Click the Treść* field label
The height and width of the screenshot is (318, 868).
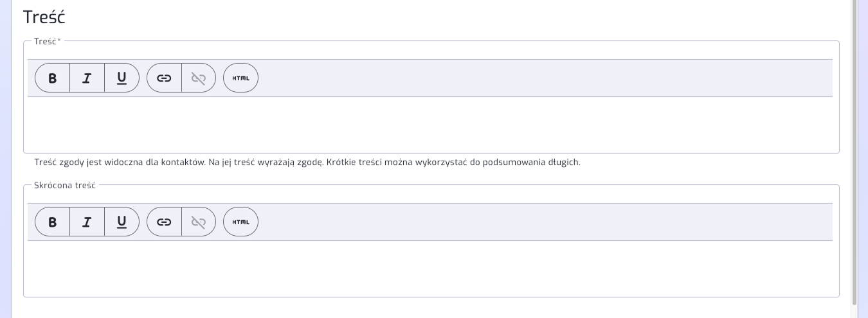(x=47, y=41)
